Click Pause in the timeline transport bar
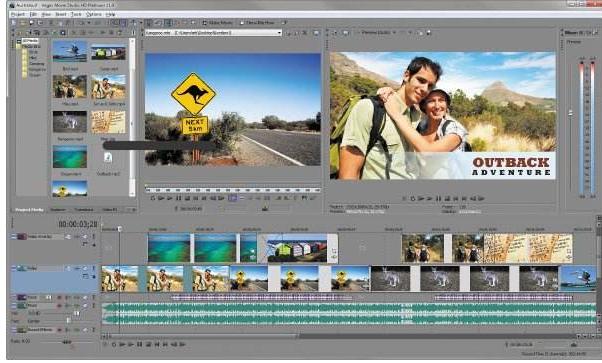The width and height of the screenshot is (602, 363). tap(140, 345)
